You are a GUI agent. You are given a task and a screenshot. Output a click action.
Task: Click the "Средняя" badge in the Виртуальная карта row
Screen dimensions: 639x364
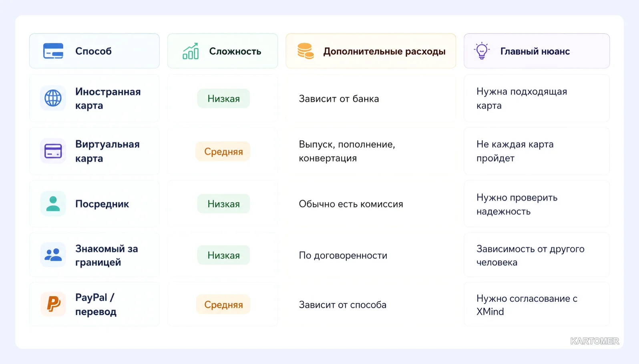coord(223,151)
